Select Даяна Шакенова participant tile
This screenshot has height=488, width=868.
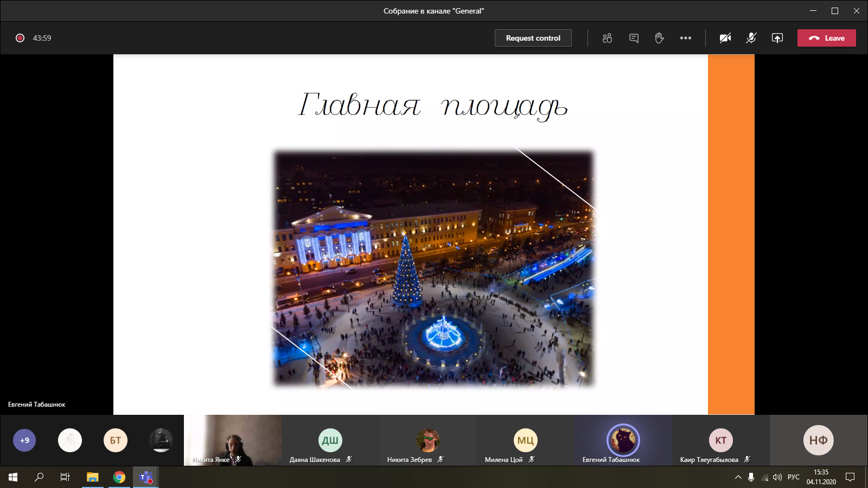tap(330, 440)
